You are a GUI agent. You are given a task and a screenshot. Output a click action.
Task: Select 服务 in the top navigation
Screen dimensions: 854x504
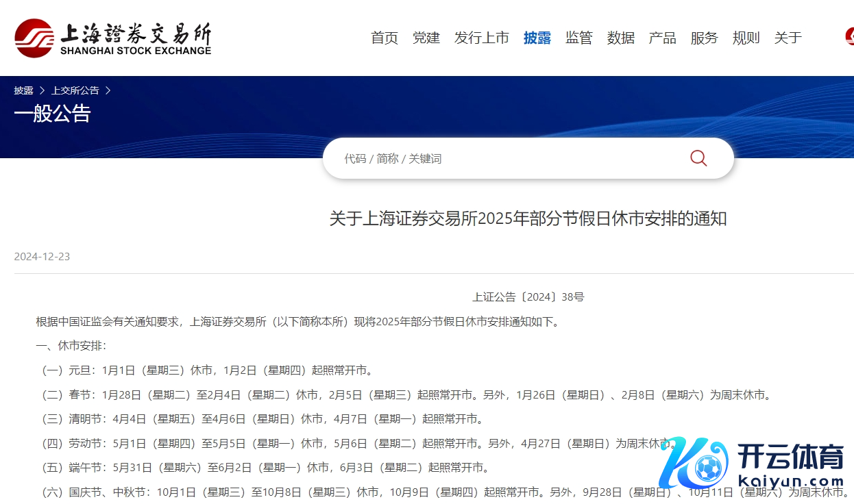[705, 38]
